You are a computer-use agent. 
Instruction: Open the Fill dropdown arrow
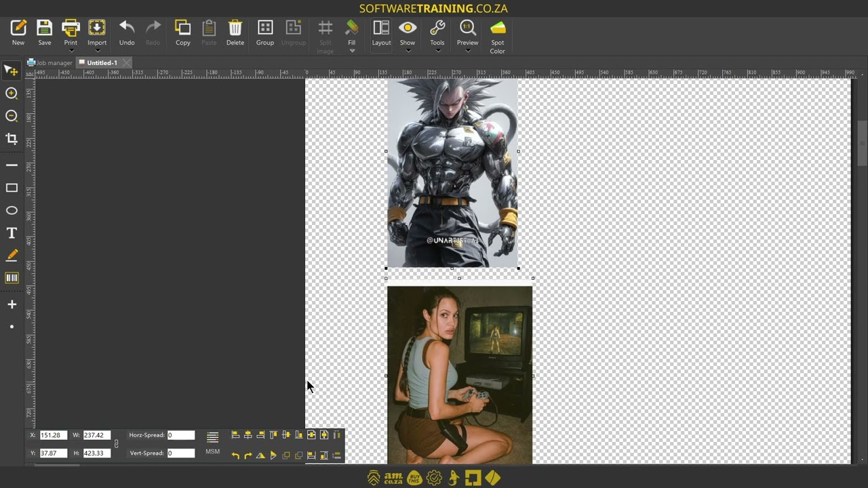pos(352,51)
